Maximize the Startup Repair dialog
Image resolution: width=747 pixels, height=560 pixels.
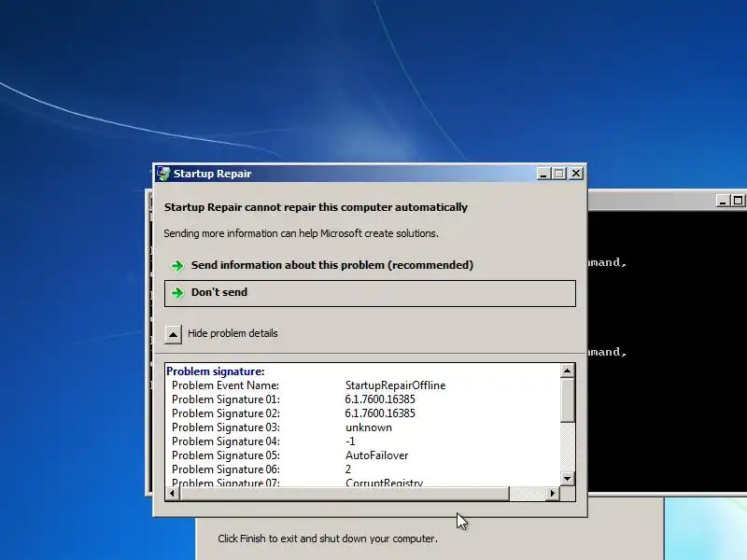[x=558, y=174]
